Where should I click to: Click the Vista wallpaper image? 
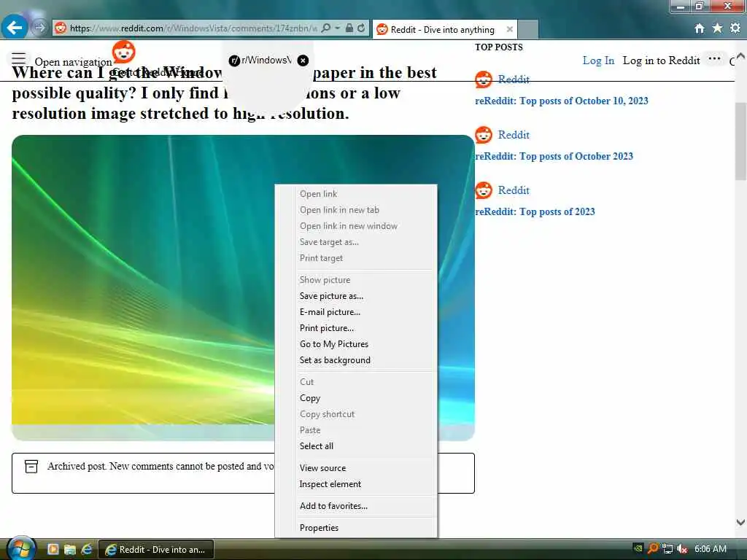[x=143, y=287]
